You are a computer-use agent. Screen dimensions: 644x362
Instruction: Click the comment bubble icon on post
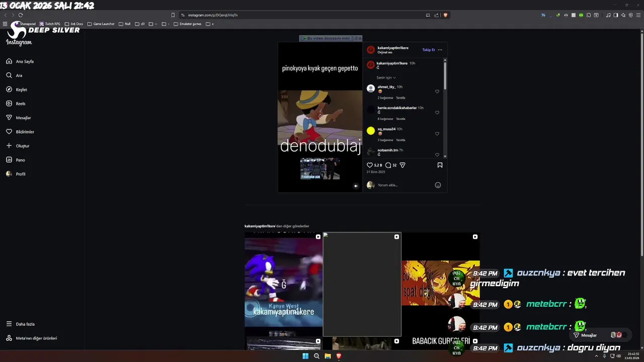[x=388, y=165]
